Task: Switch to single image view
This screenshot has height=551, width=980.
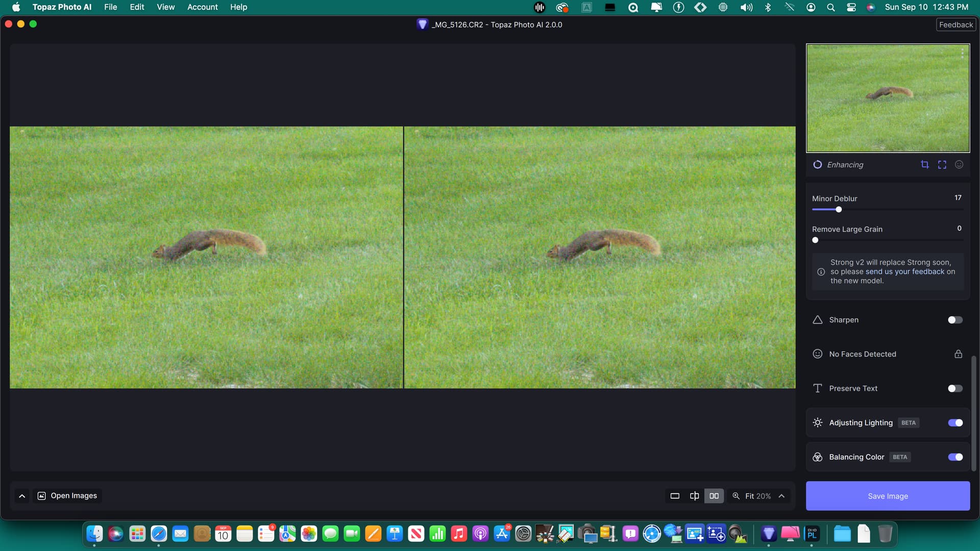Action: [675, 496]
